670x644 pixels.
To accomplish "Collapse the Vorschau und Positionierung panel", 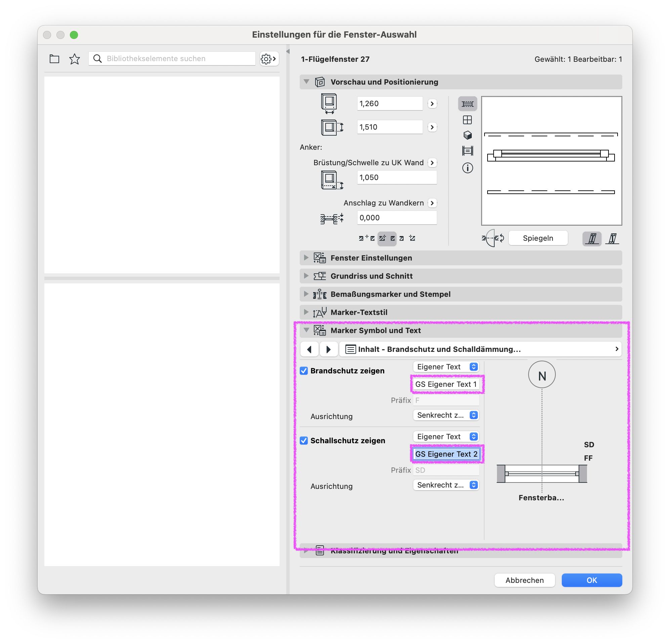I will [x=306, y=82].
